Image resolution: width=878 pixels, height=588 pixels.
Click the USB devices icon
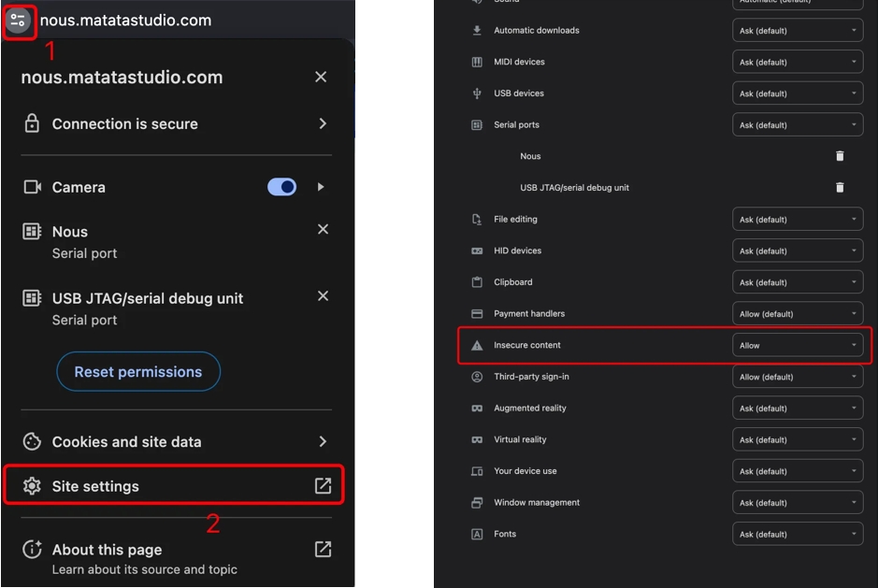(x=477, y=93)
